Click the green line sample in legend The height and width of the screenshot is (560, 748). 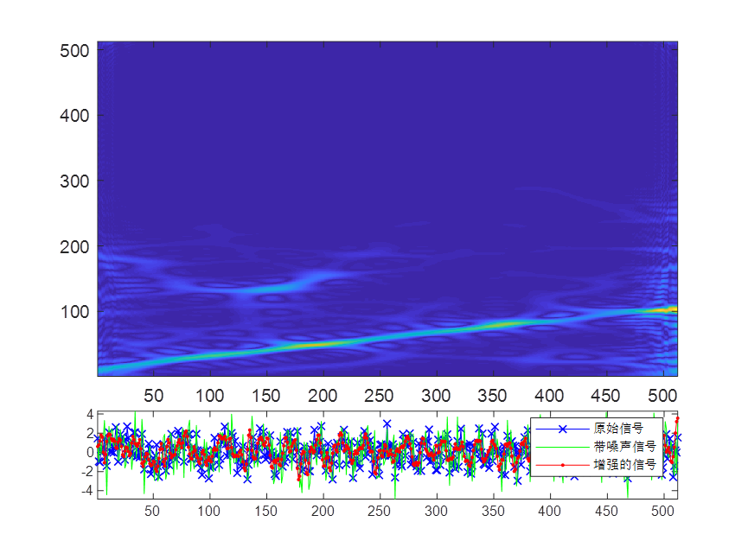coord(561,447)
